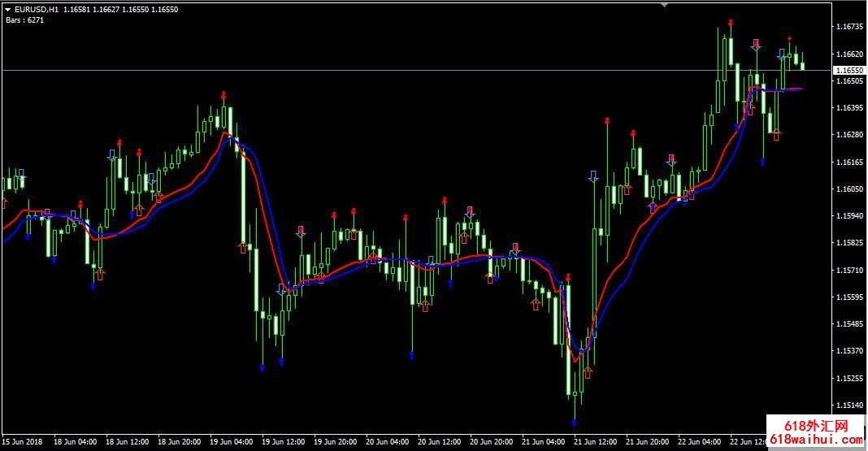Click the red marker above the 19 Jun peak

[223, 95]
